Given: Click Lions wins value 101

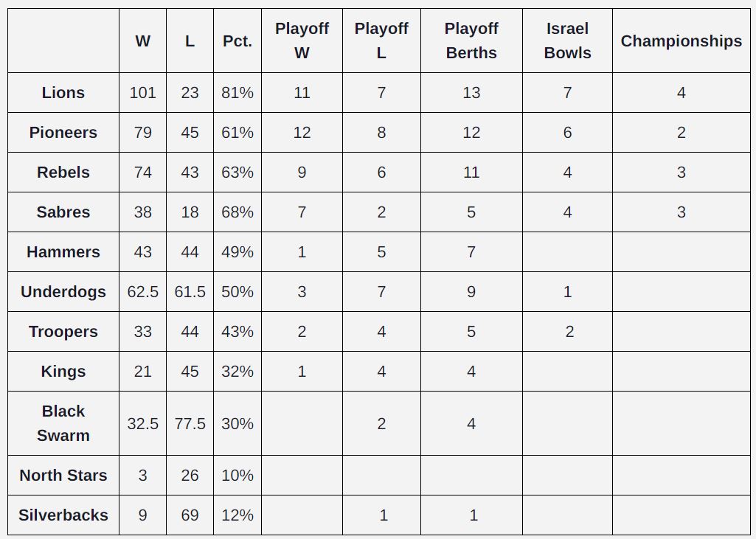Looking at the screenshot, I should (142, 93).
